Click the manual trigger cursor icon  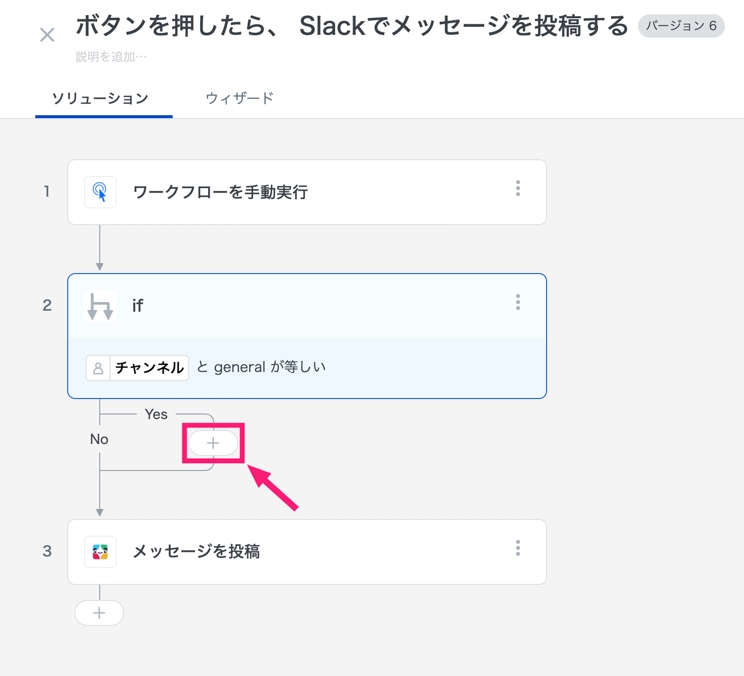pyautogui.click(x=100, y=192)
